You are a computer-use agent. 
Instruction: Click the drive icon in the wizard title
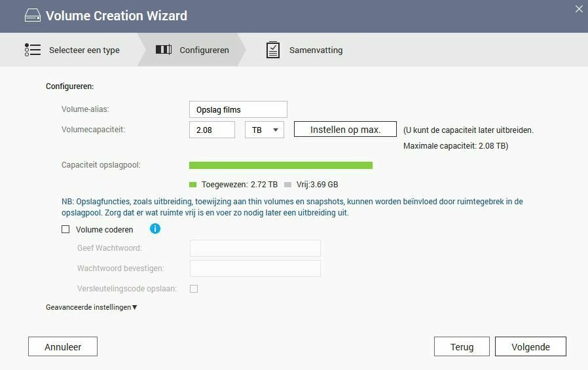(x=33, y=16)
